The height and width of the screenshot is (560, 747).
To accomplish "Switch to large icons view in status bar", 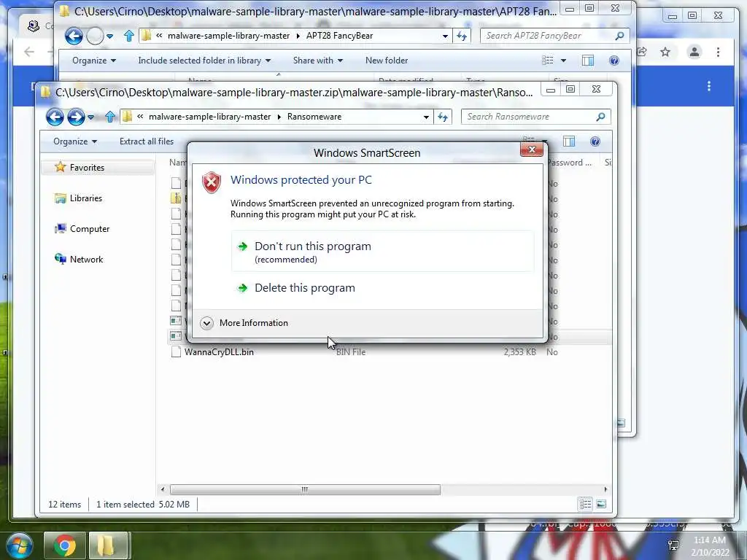I will [x=601, y=505].
